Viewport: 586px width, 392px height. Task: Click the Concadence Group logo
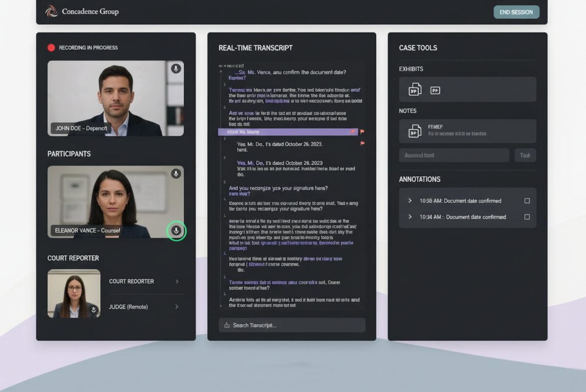(51, 11)
